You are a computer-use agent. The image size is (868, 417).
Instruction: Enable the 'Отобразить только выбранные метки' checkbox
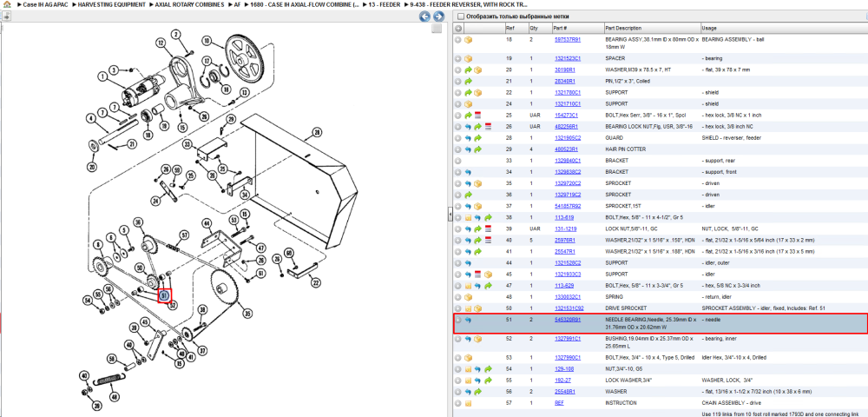(x=461, y=17)
